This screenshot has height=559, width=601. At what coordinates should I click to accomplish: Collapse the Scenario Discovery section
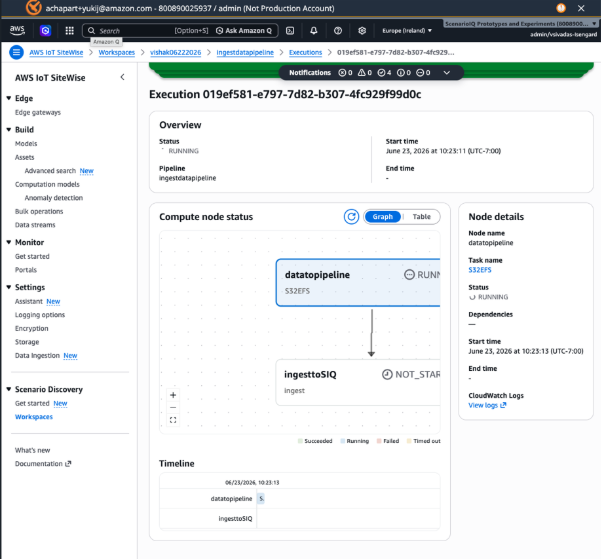coord(8,389)
